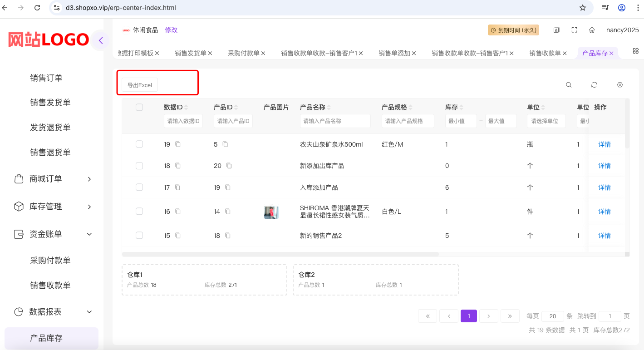644x350 pixels.
Task: Click the 到期时间 (永久) badge
Action: coord(513,30)
